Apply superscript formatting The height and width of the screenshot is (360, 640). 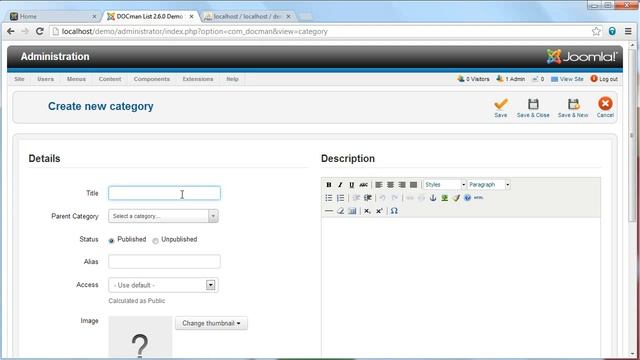(x=379, y=211)
